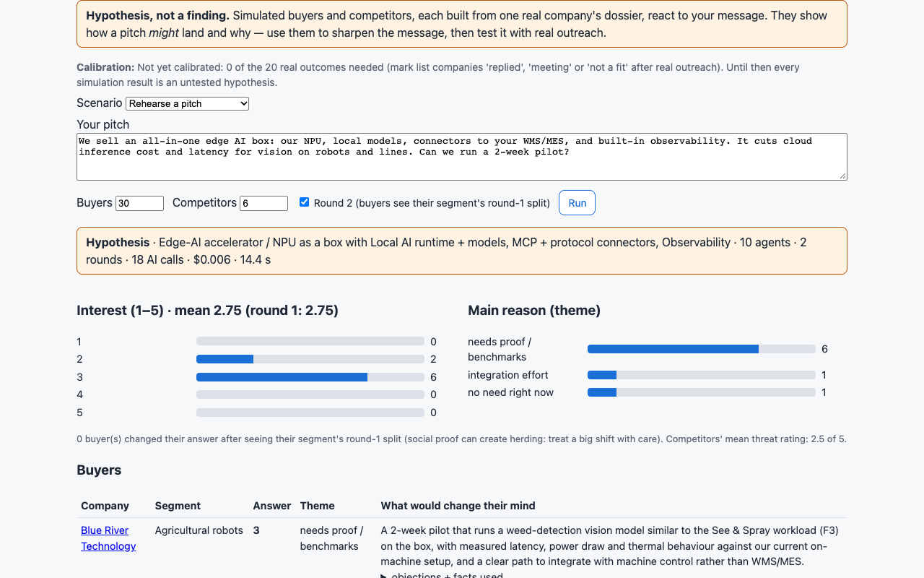Viewport: 924px width, 578px height.
Task: Click the Company column header
Action: 105,506
